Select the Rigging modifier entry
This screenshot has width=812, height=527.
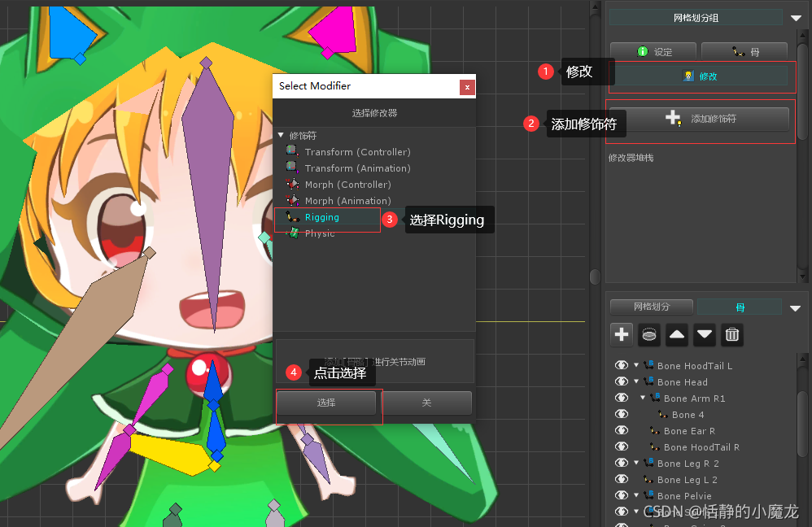[x=321, y=217]
